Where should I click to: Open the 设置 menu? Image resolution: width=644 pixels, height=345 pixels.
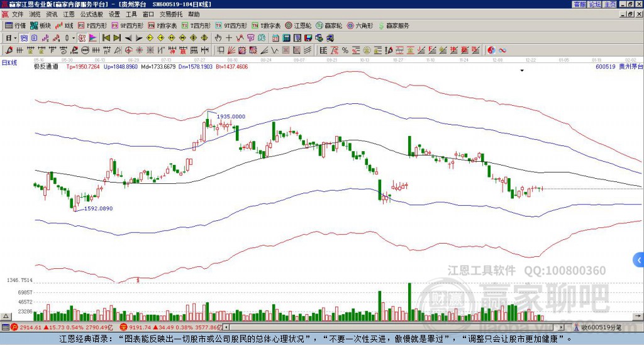tap(114, 14)
